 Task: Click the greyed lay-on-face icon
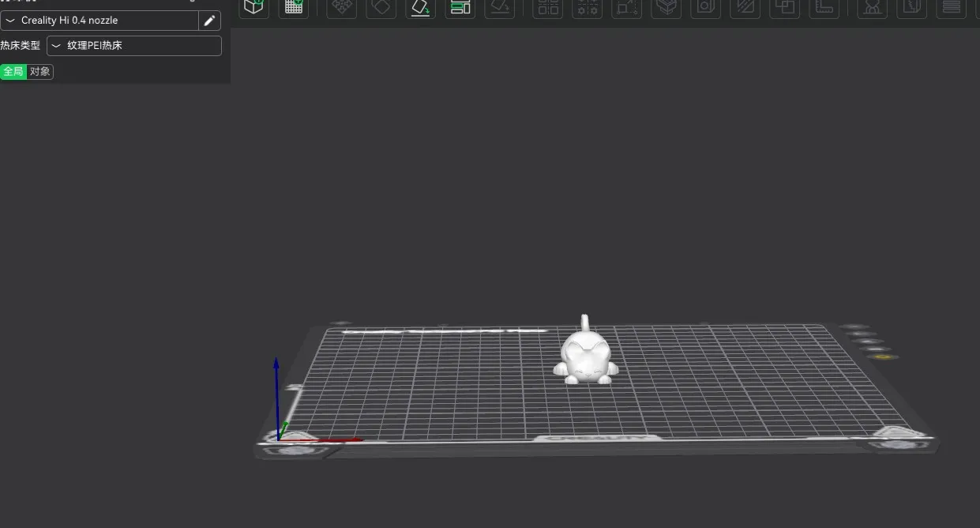[x=500, y=7]
